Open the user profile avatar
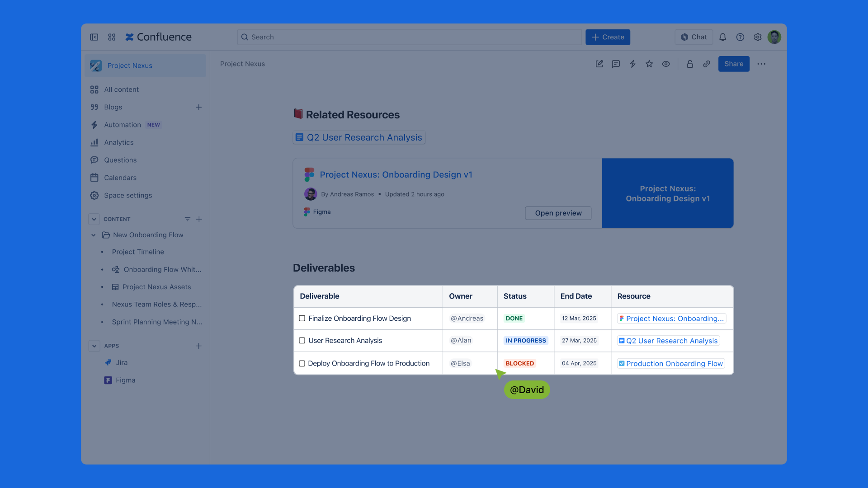This screenshot has height=488, width=868. (x=774, y=37)
